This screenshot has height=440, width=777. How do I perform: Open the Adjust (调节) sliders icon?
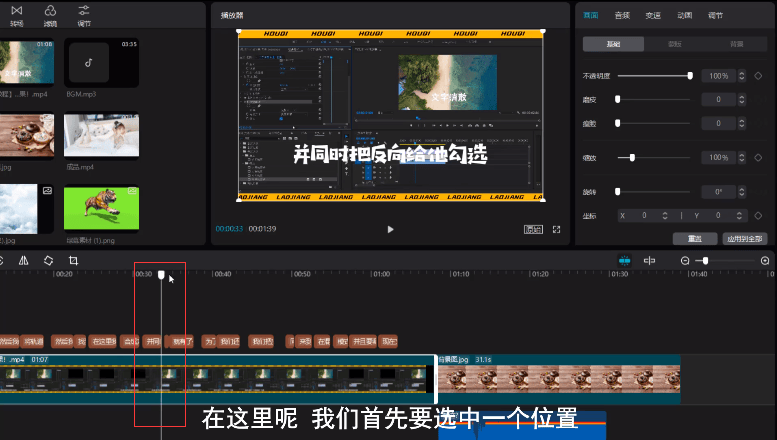83,11
